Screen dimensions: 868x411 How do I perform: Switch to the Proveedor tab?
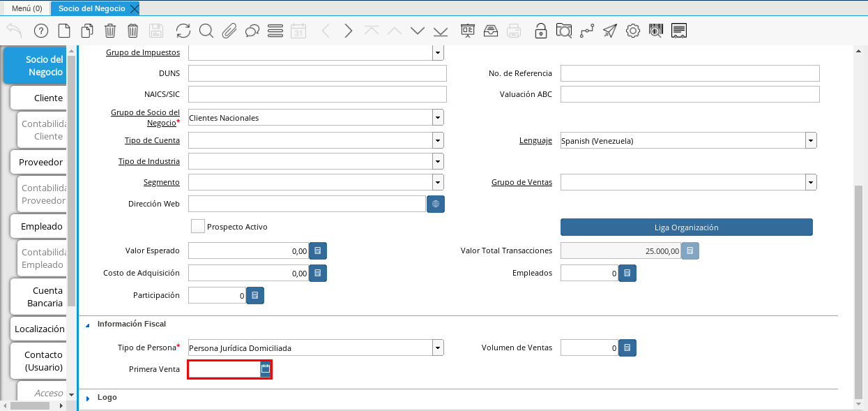pos(40,162)
